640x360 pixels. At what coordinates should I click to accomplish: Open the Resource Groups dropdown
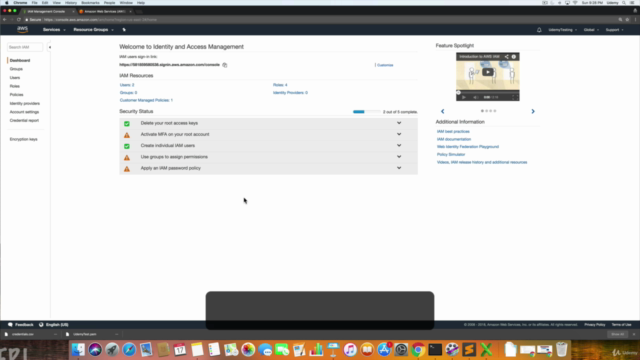point(93,30)
